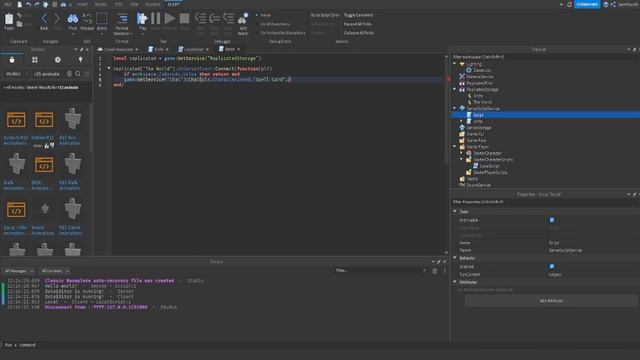640x360 pixels.
Task: Switch to the LocalScript editor tab
Action: tap(193, 49)
